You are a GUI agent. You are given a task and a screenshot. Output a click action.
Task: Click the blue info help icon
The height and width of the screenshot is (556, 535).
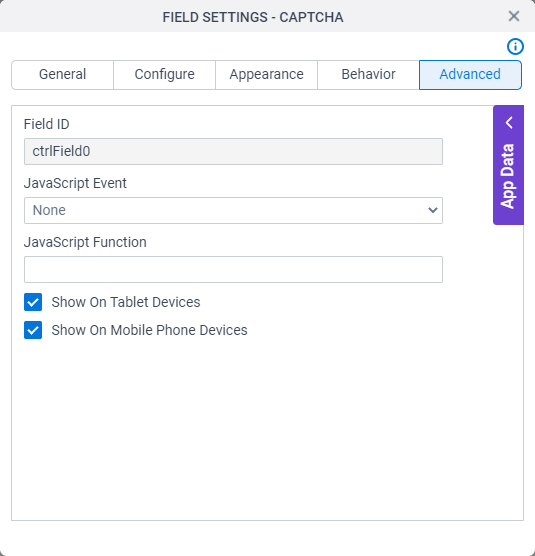click(515, 46)
